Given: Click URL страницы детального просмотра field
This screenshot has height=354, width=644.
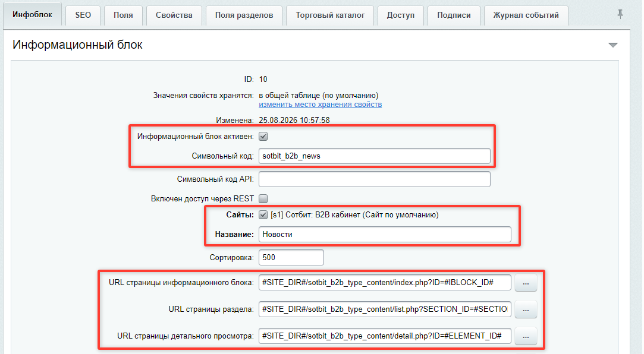Looking at the screenshot, I should (385, 336).
